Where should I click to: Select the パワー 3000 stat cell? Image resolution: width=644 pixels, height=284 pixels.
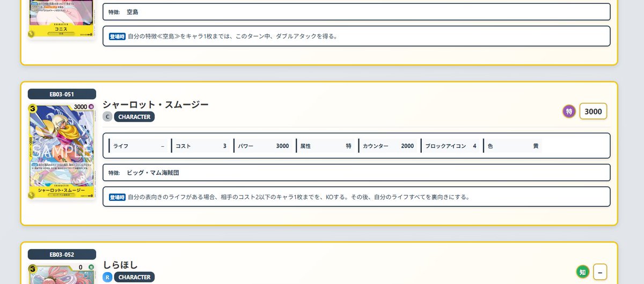(264, 146)
